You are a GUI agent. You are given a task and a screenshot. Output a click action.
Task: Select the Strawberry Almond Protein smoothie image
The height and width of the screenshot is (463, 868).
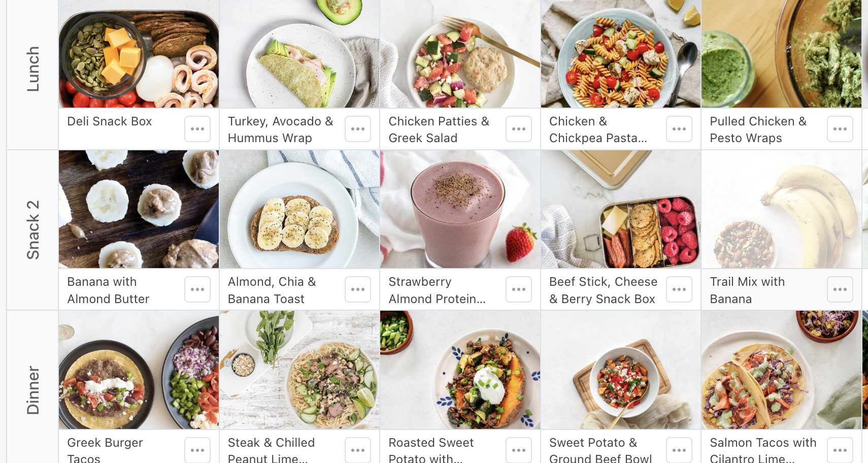(460, 209)
